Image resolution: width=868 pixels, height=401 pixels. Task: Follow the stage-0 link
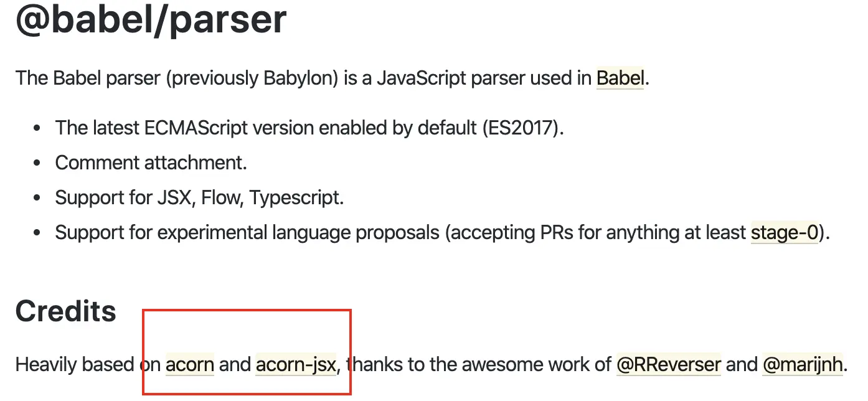pyautogui.click(x=785, y=233)
